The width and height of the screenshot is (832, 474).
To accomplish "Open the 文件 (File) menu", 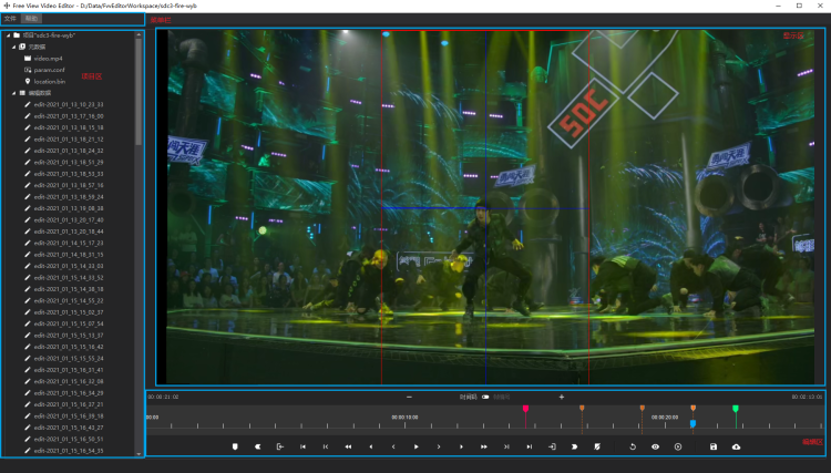I will coord(10,18).
